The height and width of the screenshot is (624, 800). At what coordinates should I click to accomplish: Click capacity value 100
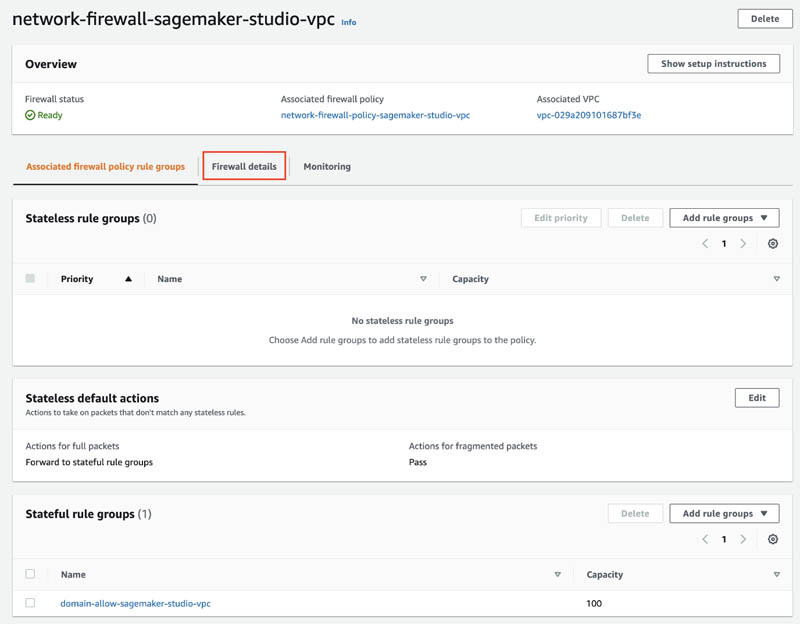(x=594, y=604)
